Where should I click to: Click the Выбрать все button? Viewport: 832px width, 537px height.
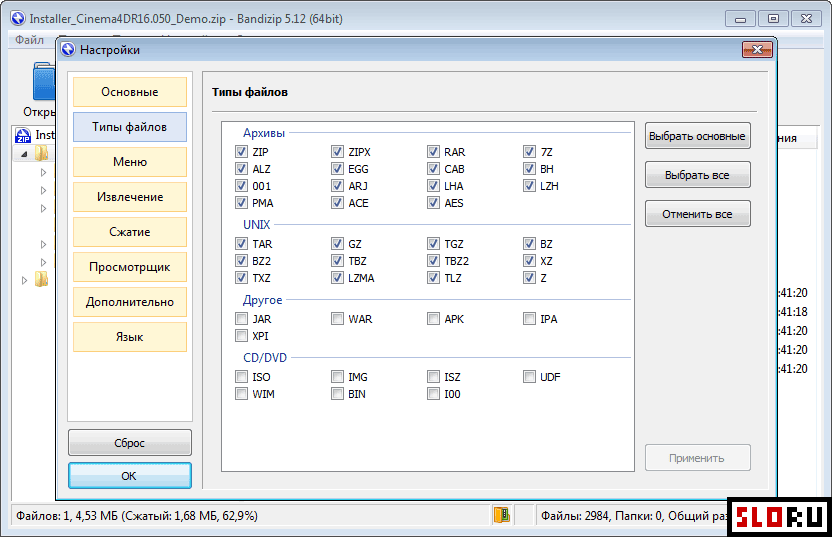pos(698,175)
